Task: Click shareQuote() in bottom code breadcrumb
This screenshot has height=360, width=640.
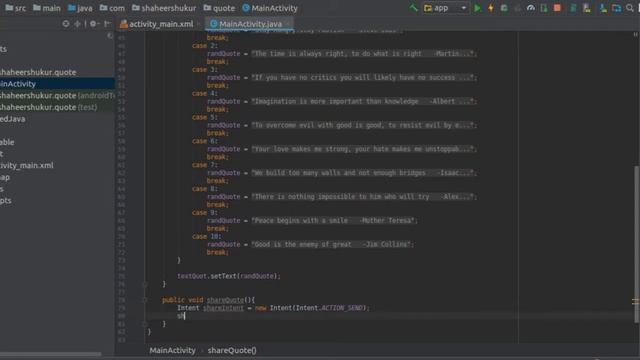Action: tap(232, 350)
